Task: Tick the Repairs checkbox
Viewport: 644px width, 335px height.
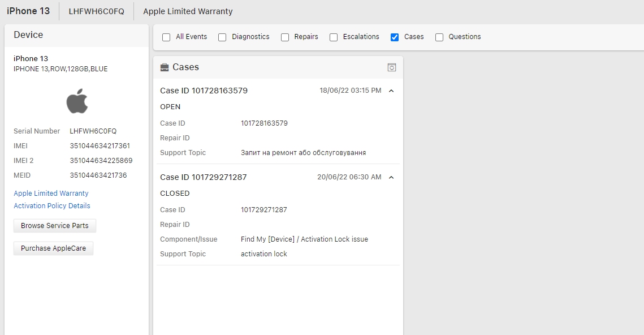Action: 285,37
